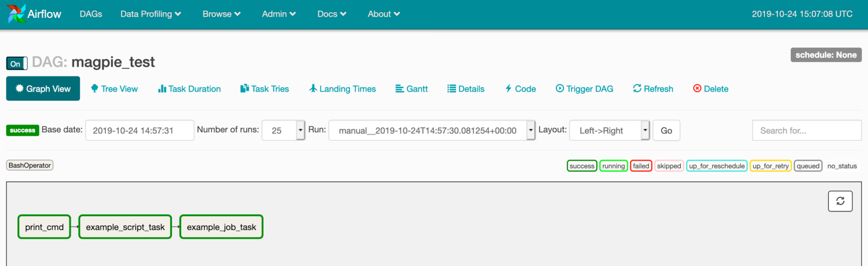Click the Task Duration bar chart icon
Image resolution: width=868 pixels, height=266 pixels.
pos(162,89)
